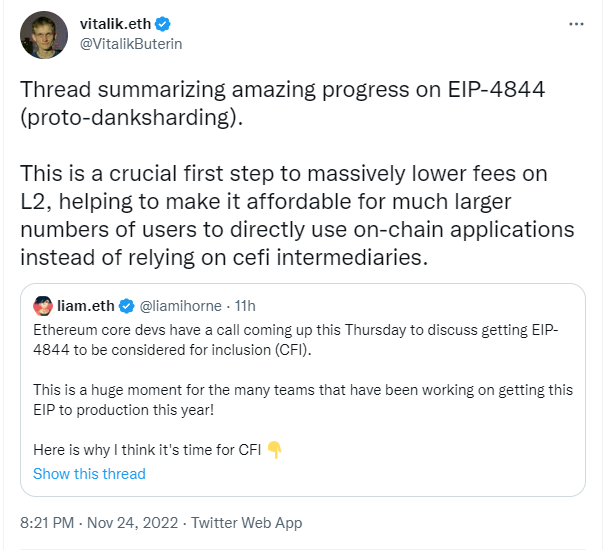Image resolution: width=605 pixels, height=550 pixels.
Task: Click Show this thread
Action: point(89,474)
